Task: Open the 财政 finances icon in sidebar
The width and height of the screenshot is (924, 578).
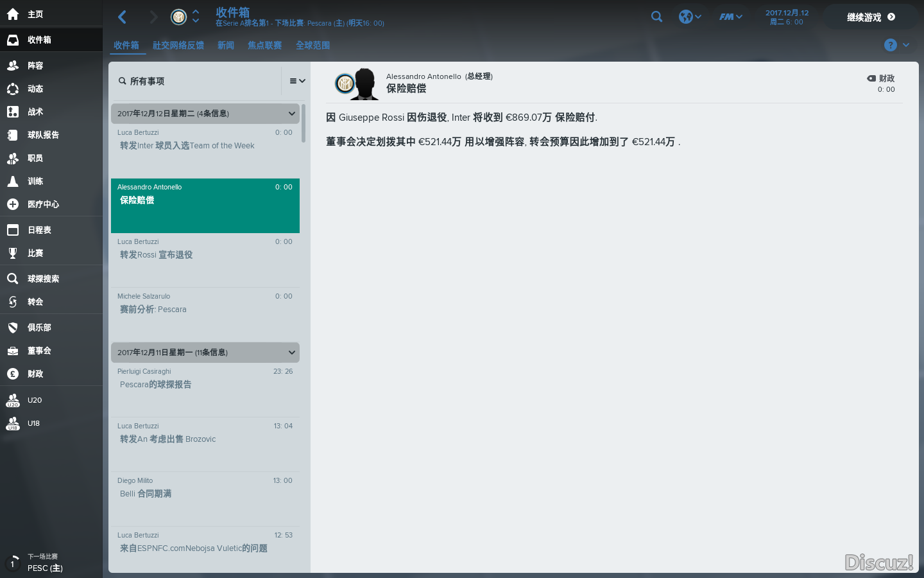Action: click(x=13, y=374)
